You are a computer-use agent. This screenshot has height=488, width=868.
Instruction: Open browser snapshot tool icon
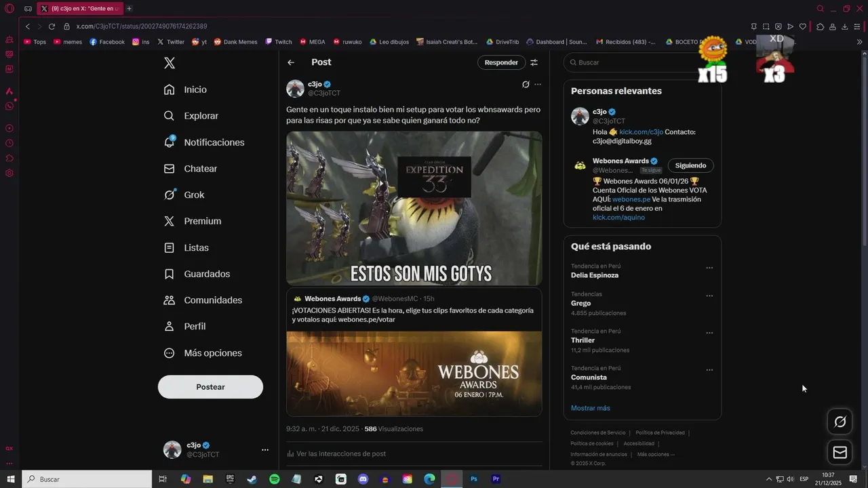(766, 26)
